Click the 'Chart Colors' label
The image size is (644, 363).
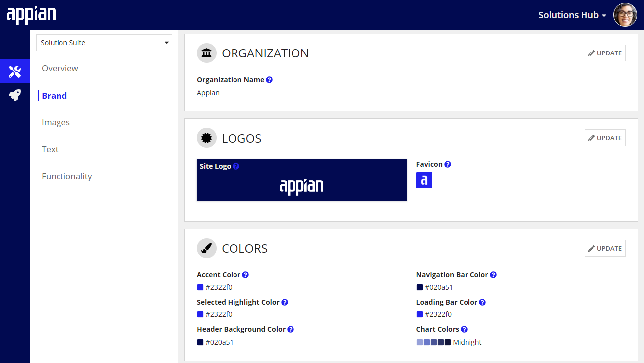438,329
